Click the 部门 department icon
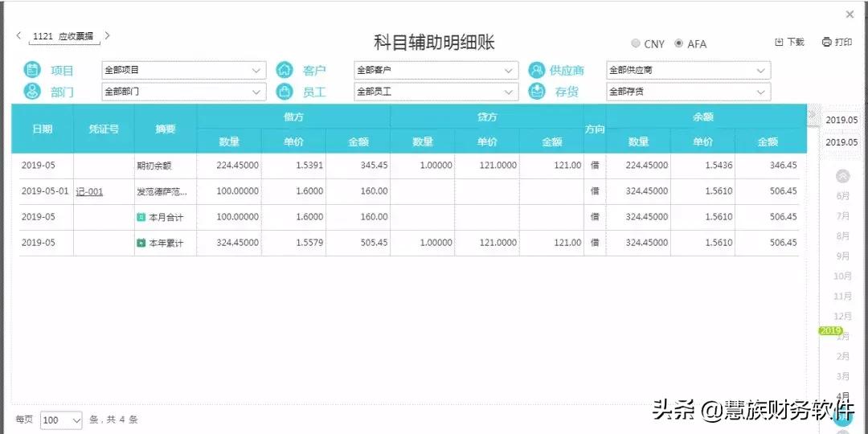 pos(33,92)
